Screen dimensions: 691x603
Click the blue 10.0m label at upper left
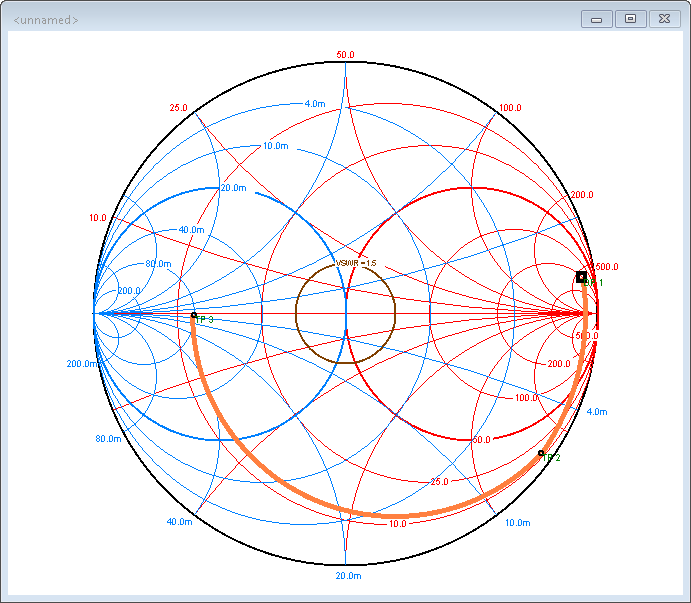tap(276, 146)
